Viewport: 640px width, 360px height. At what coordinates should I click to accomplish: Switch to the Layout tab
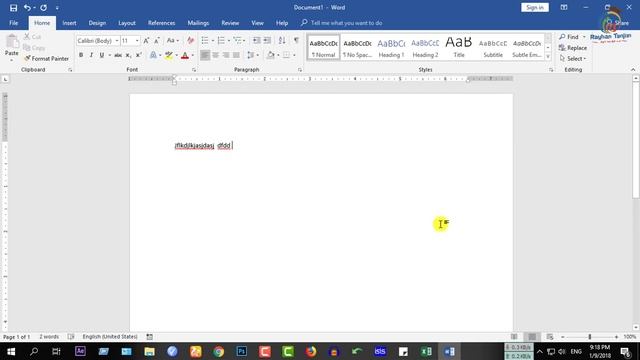(127, 23)
